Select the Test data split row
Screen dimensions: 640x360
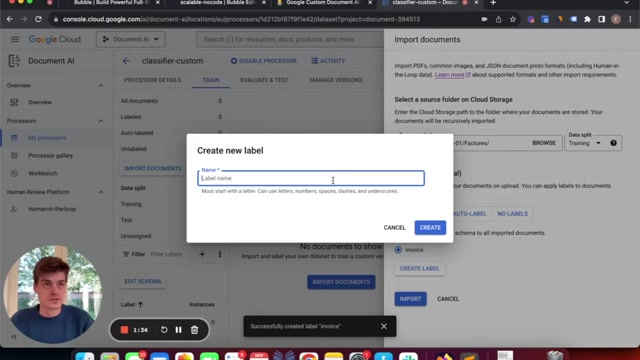point(152,220)
